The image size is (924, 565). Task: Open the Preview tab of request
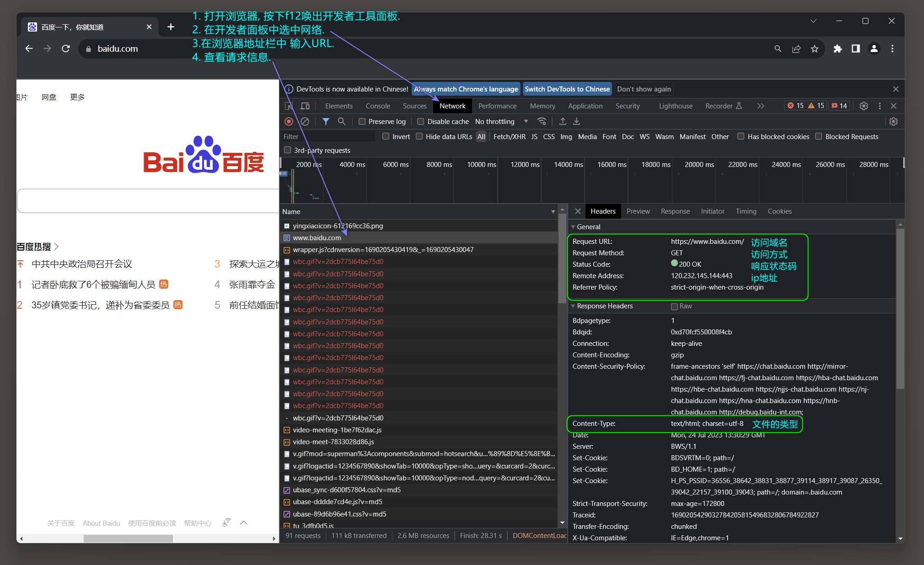pyautogui.click(x=638, y=211)
